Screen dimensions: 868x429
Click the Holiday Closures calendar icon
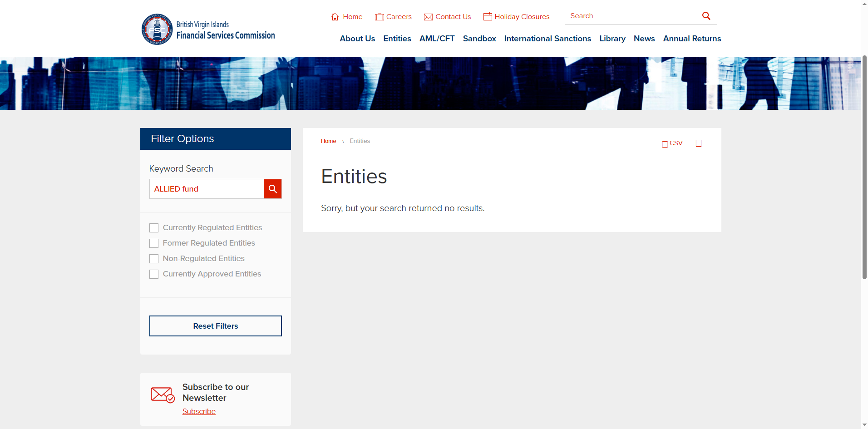[x=488, y=16]
